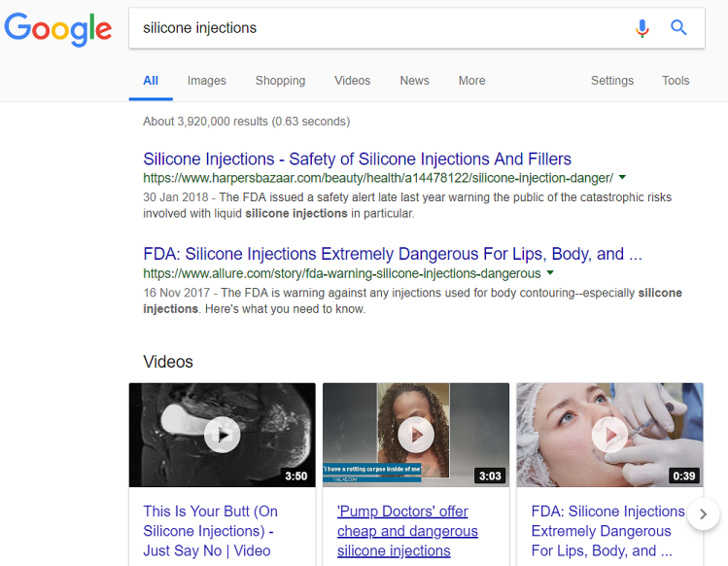
Task: Click the Videos section heading
Action: (x=168, y=362)
